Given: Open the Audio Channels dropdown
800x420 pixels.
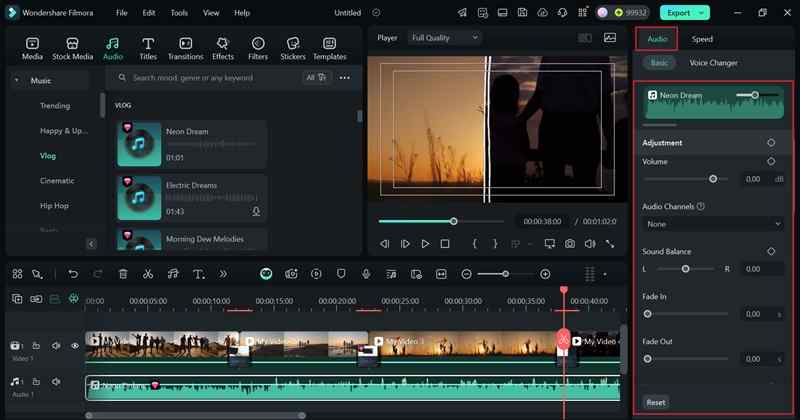Looking at the screenshot, I should pos(712,224).
